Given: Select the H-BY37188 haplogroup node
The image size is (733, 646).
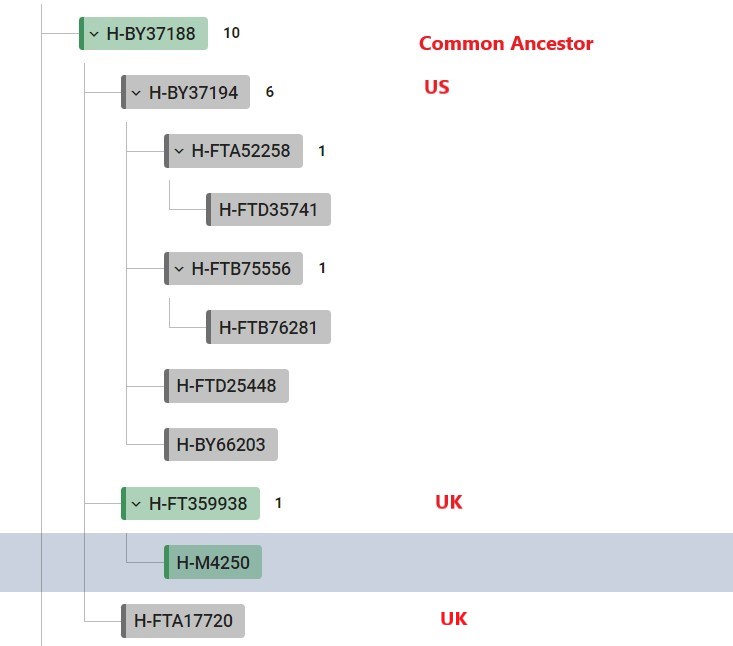Looking at the screenshot, I should pyautogui.click(x=144, y=34).
